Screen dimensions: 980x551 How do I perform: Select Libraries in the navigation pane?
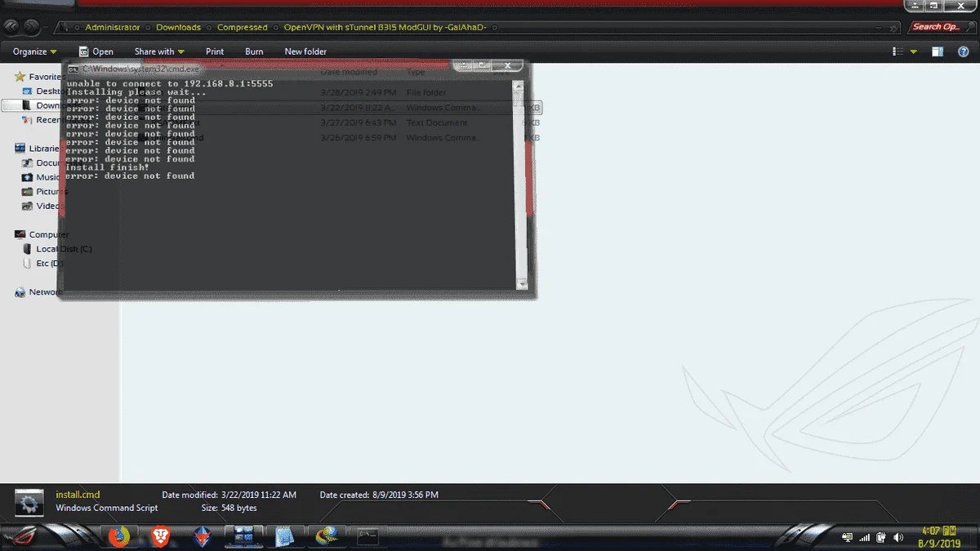point(38,149)
